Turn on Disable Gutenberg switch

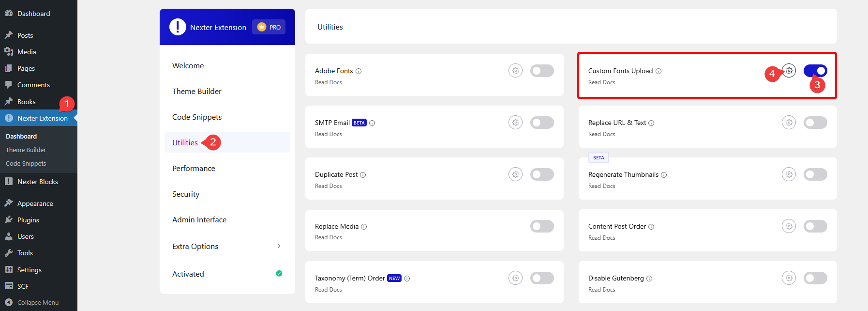[815, 278]
